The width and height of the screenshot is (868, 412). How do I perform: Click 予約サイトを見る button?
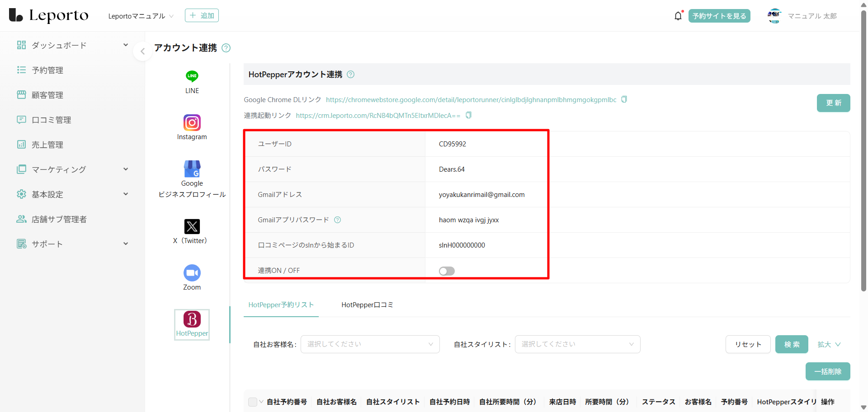click(x=719, y=16)
